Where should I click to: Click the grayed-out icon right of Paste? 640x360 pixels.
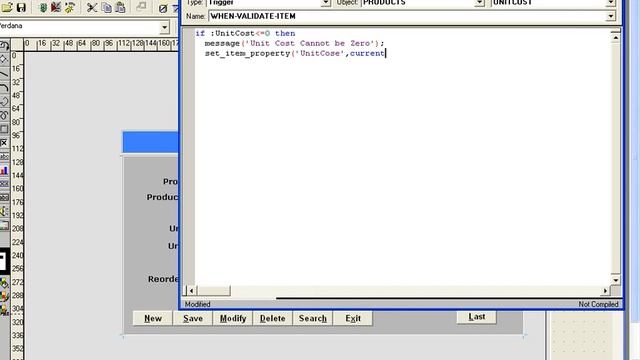pos(141,7)
